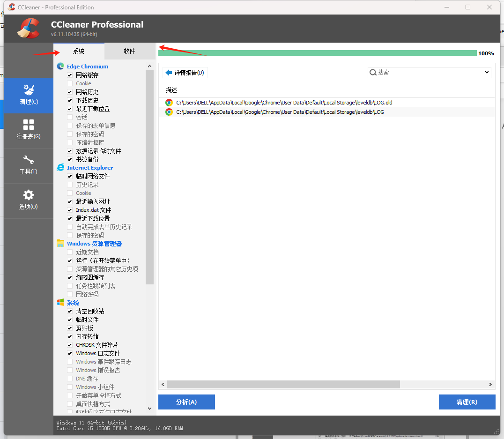This screenshot has height=439, width=504.
Task: Click the CCleaner icon in the title bar
Action: pyautogui.click(x=12, y=7)
